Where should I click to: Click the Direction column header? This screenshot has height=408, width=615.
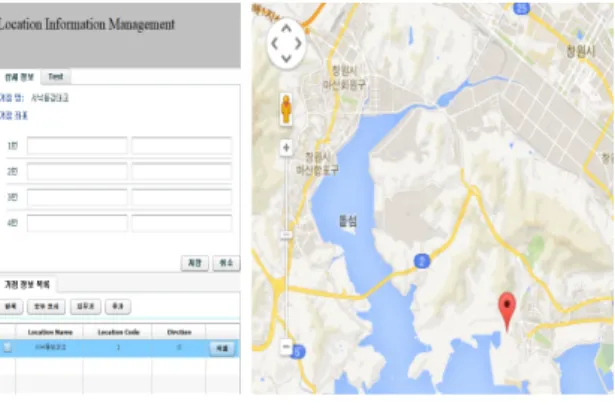pyautogui.click(x=179, y=332)
